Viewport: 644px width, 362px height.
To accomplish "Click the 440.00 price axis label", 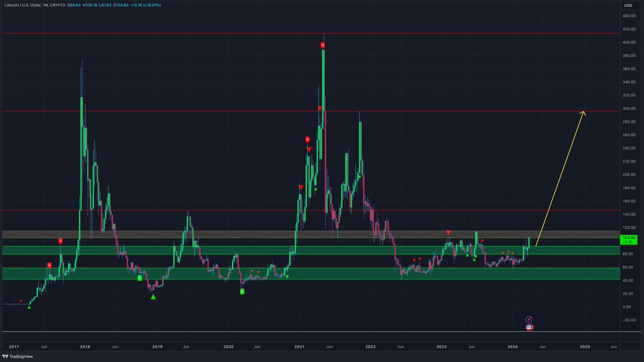I will tap(628, 16).
